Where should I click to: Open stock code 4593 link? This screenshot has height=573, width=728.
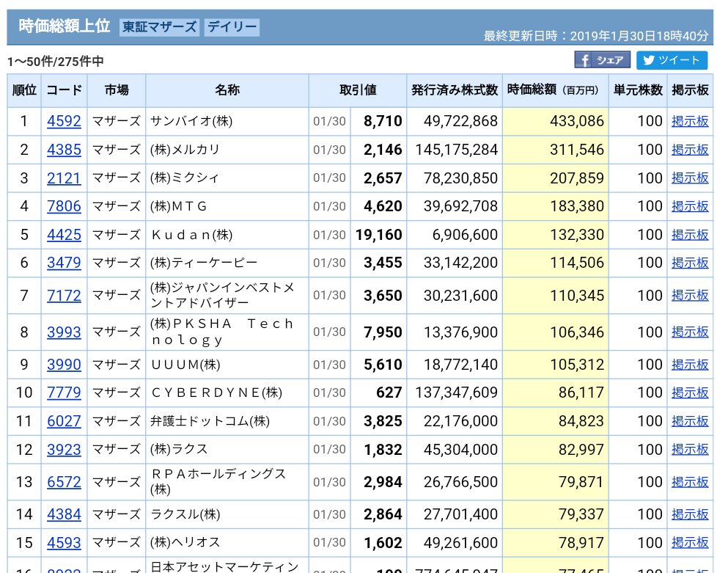point(64,543)
